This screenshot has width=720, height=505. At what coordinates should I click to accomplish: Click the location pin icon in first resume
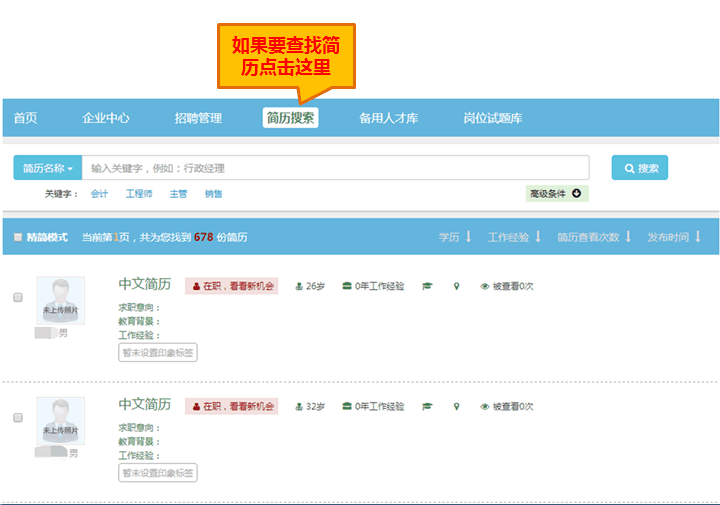456,286
